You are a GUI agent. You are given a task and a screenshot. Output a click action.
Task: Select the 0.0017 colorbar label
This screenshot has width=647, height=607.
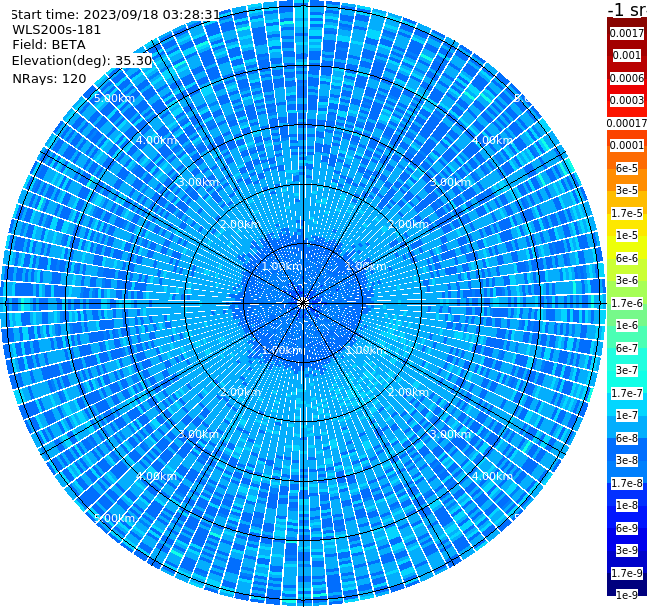click(627, 33)
